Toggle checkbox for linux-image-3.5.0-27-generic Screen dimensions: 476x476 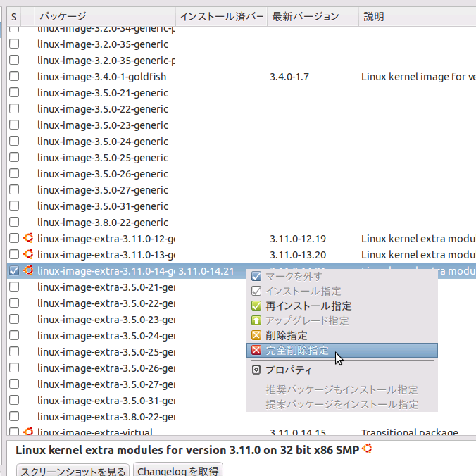(x=14, y=189)
